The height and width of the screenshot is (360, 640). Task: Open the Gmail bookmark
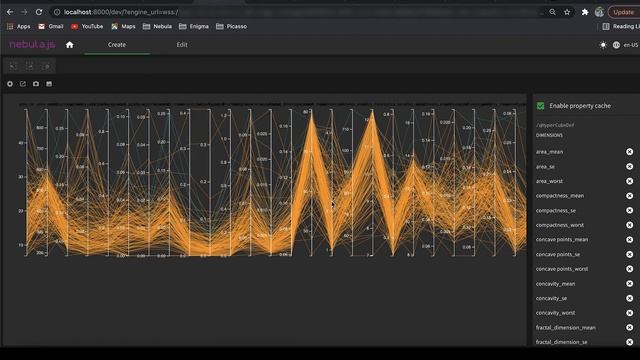coord(51,27)
